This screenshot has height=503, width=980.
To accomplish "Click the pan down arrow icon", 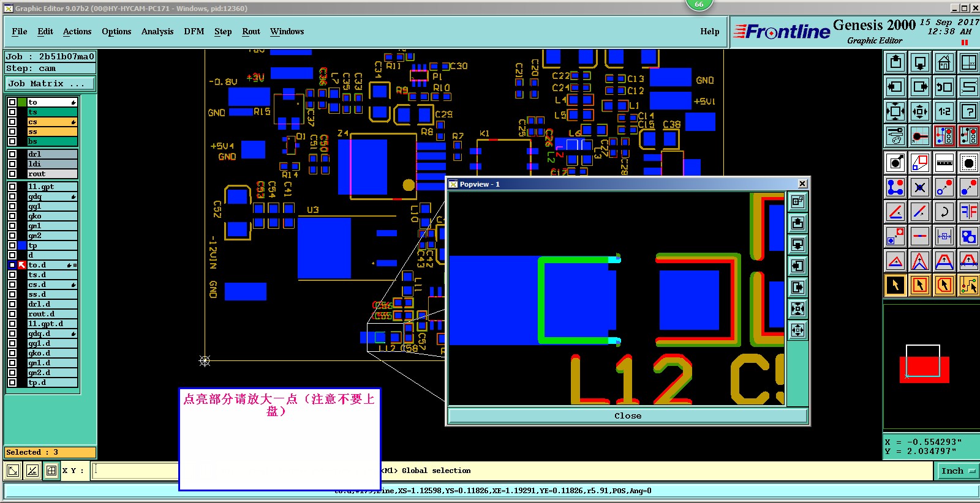I will pyautogui.click(x=920, y=62).
